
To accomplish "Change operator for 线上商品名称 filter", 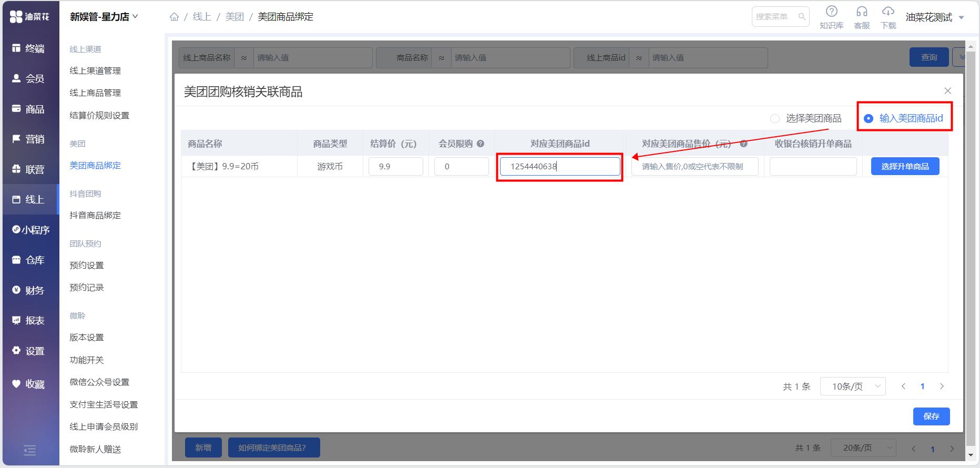I will [244, 58].
